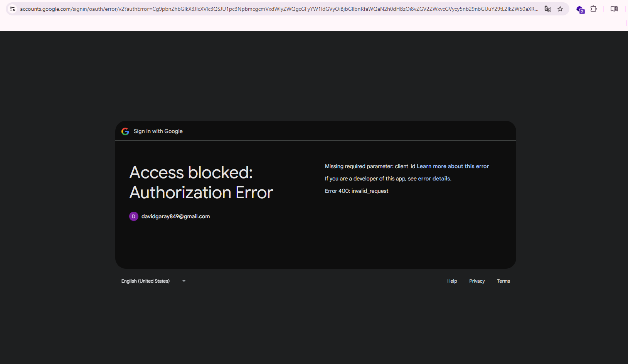This screenshot has width=628, height=364.
Task: Select 'Error 400: invalid_request' text
Action: coord(357,191)
